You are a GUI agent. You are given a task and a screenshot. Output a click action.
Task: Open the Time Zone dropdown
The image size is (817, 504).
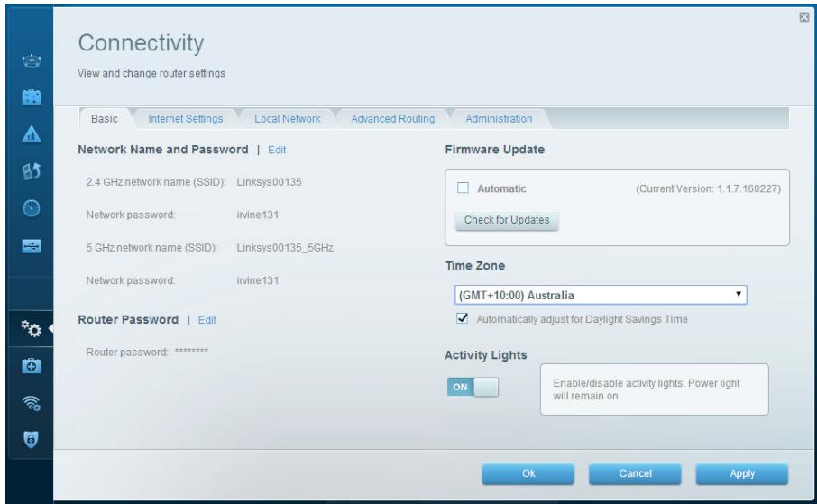point(601,295)
